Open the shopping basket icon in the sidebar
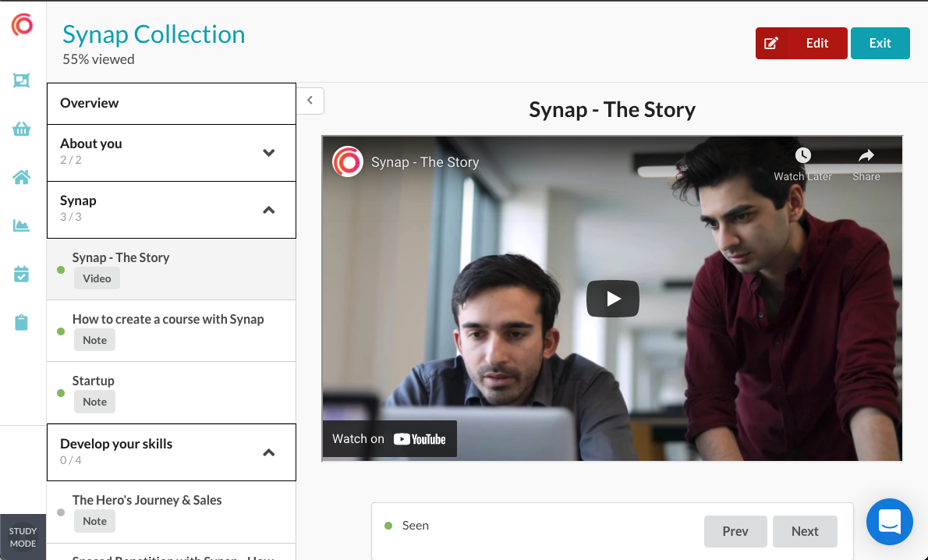 (21, 129)
